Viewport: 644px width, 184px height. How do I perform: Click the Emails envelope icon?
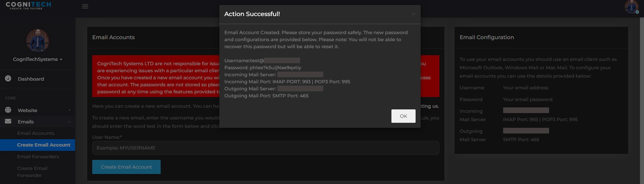click(8, 121)
